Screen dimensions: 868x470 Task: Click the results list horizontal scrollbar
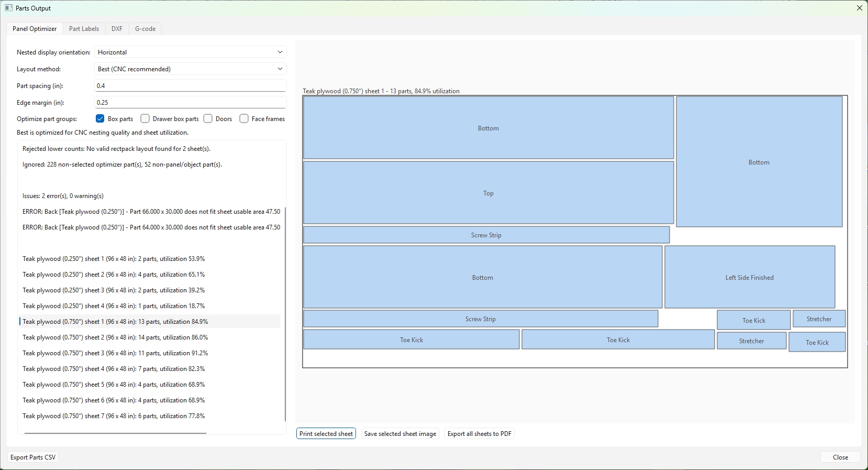point(115,433)
